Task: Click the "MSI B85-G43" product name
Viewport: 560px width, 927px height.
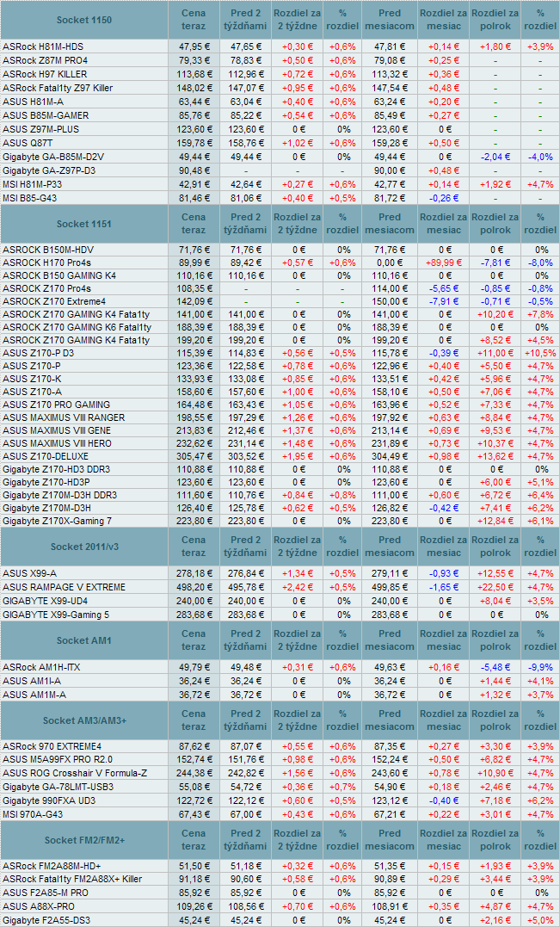Action: point(30,198)
